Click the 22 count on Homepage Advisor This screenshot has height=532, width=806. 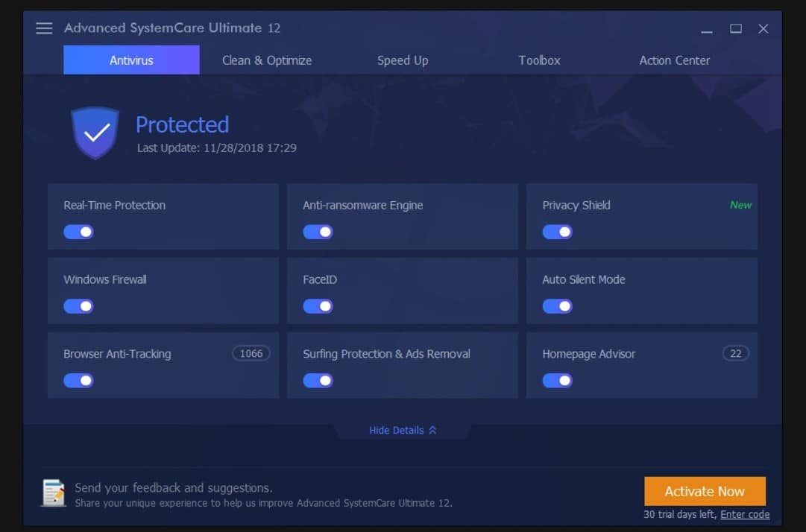[x=735, y=353]
